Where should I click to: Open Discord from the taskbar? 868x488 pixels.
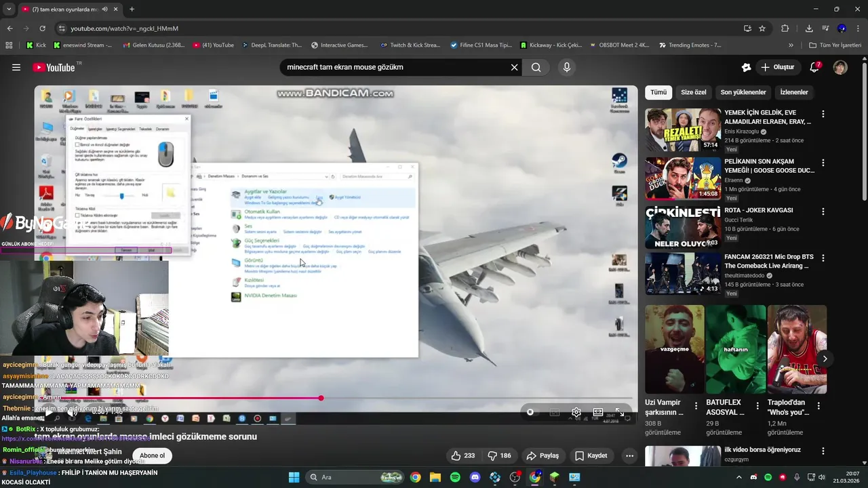pyautogui.click(x=475, y=477)
